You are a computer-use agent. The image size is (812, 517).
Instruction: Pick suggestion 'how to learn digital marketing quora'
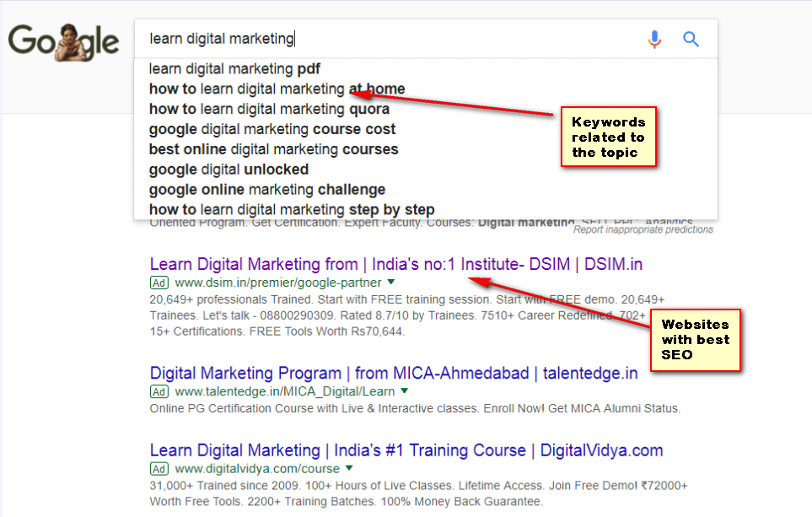click(x=269, y=110)
